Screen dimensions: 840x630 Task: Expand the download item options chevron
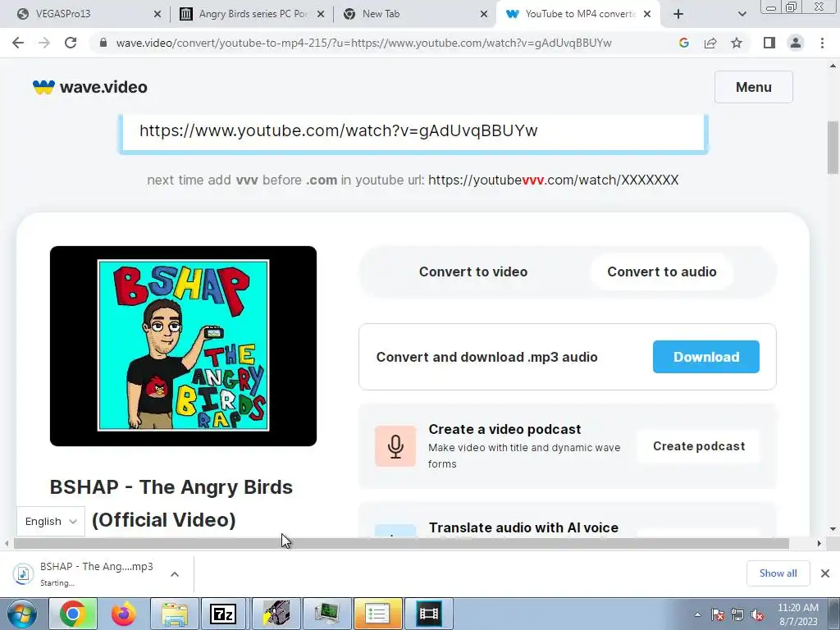coord(175,573)
